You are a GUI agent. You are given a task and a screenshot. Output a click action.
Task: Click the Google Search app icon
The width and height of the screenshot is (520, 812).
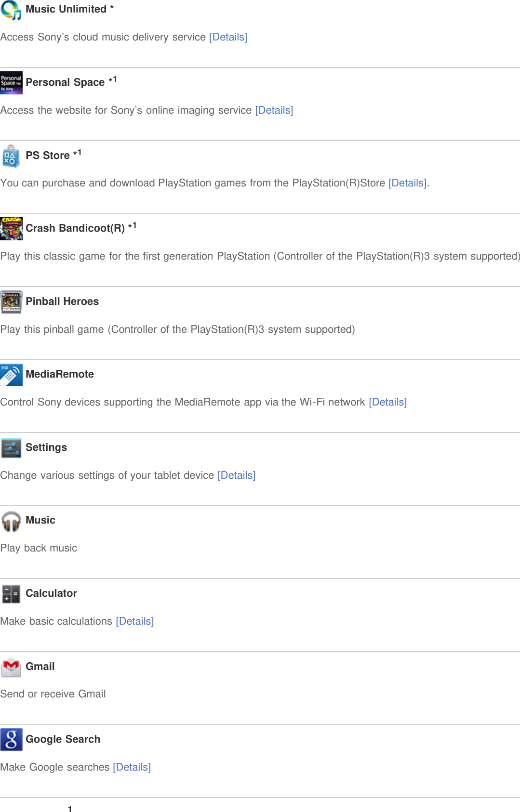click(x=11, y=740)
